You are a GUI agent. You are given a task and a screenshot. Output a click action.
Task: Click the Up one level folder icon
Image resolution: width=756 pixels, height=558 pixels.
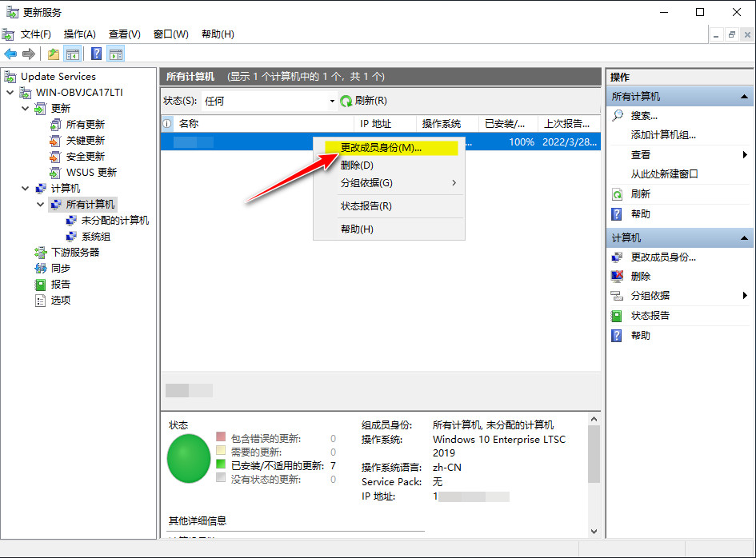(x=54, y=54)
